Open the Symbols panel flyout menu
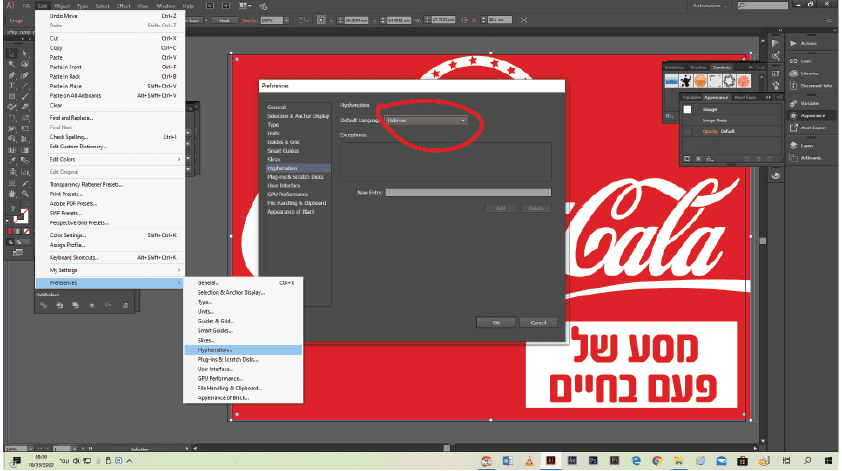842x471 pixels. click(761, 68)
